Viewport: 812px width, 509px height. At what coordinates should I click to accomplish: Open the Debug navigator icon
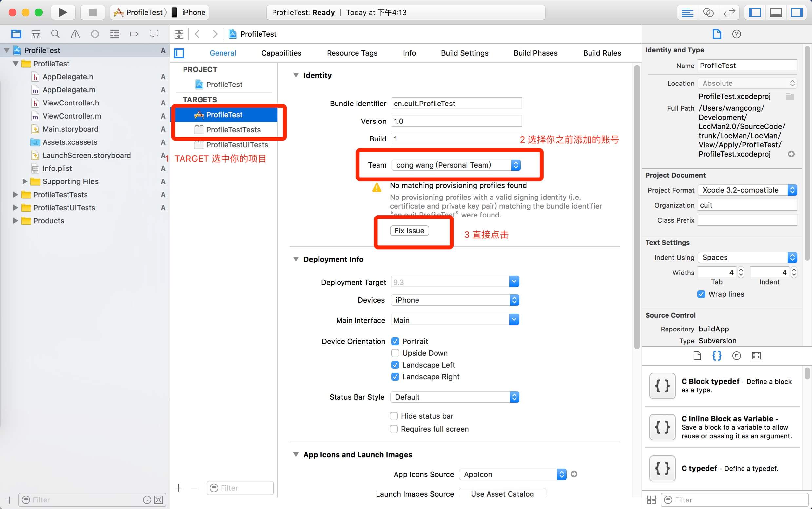point(114,34)
